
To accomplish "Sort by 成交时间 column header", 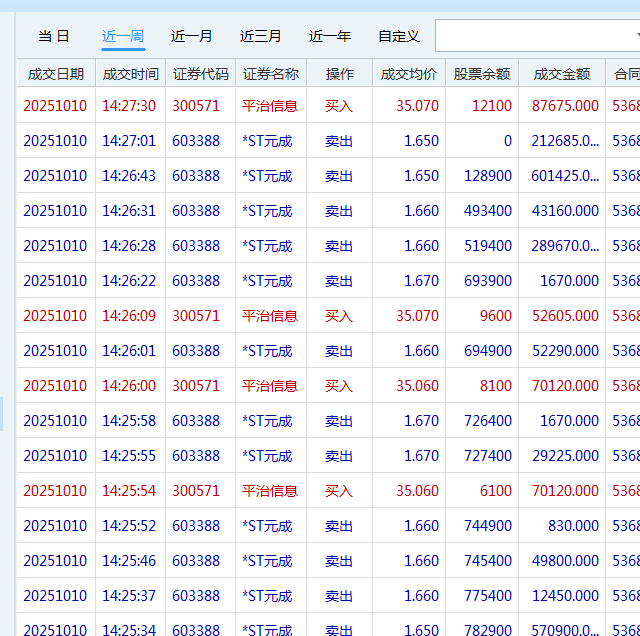I will click(130, 74).
